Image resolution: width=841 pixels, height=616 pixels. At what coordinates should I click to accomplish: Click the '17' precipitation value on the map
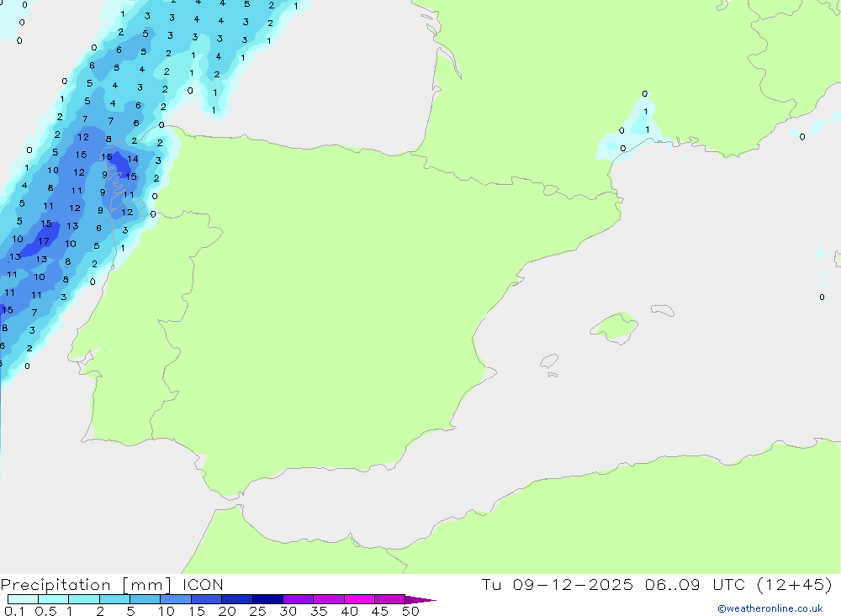pos(44,242)
